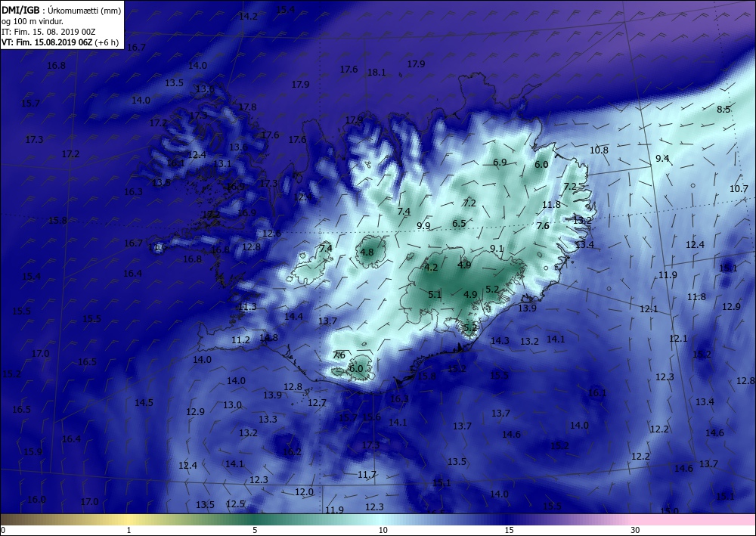The image size is (756, 536).
Task: Click the 9.9 value in central Iceland
Action: (423, 225)
